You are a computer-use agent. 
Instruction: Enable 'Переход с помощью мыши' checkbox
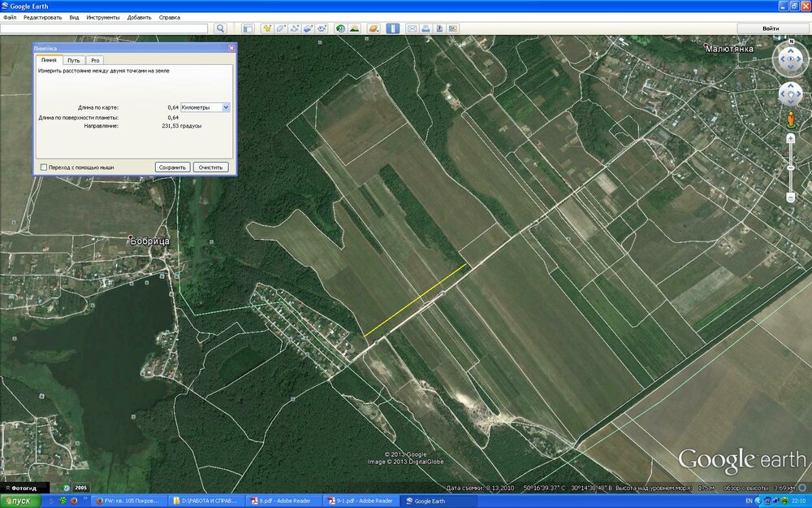(x=44, y=167)
